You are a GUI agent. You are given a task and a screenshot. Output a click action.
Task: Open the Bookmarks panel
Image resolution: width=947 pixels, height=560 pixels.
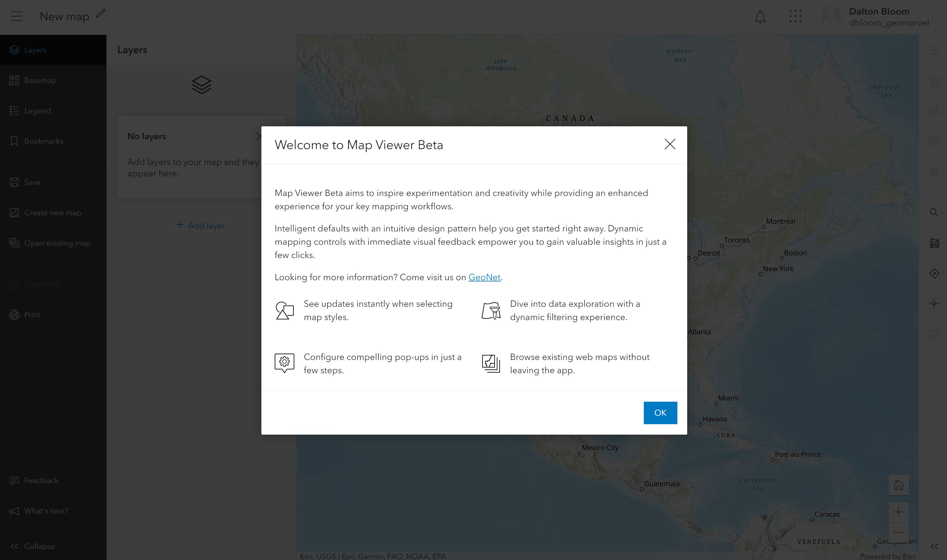43,141
